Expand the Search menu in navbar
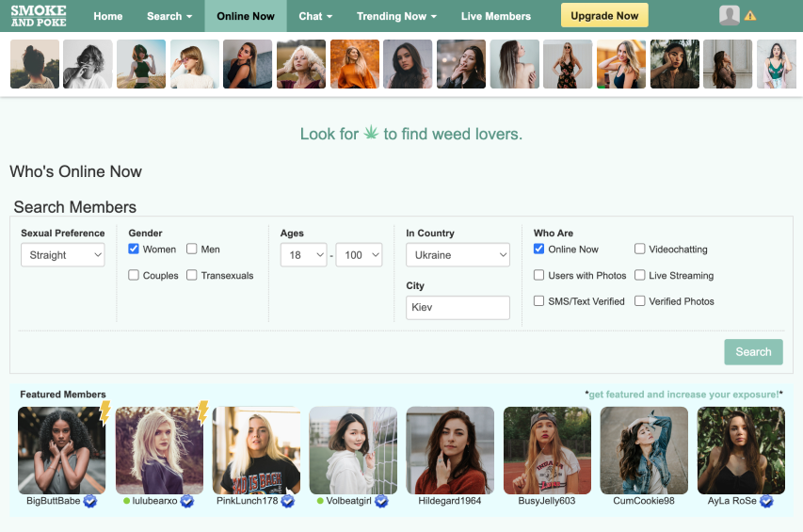 [169, 16]
